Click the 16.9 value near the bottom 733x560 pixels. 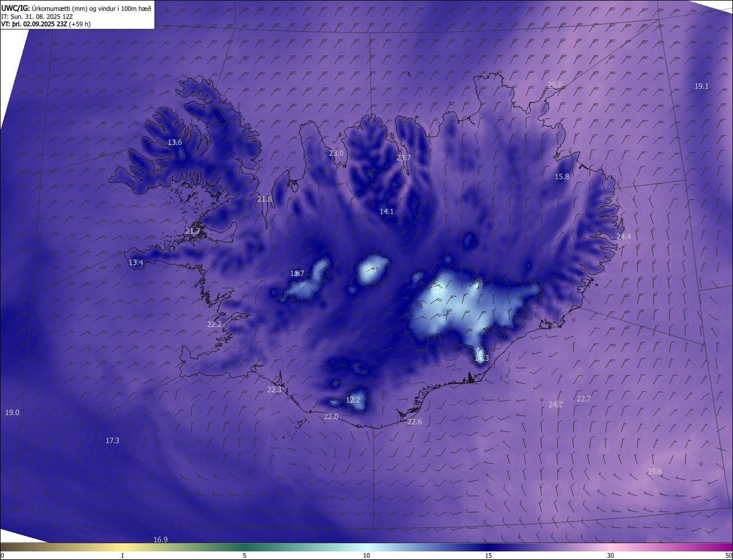[160, 540]
